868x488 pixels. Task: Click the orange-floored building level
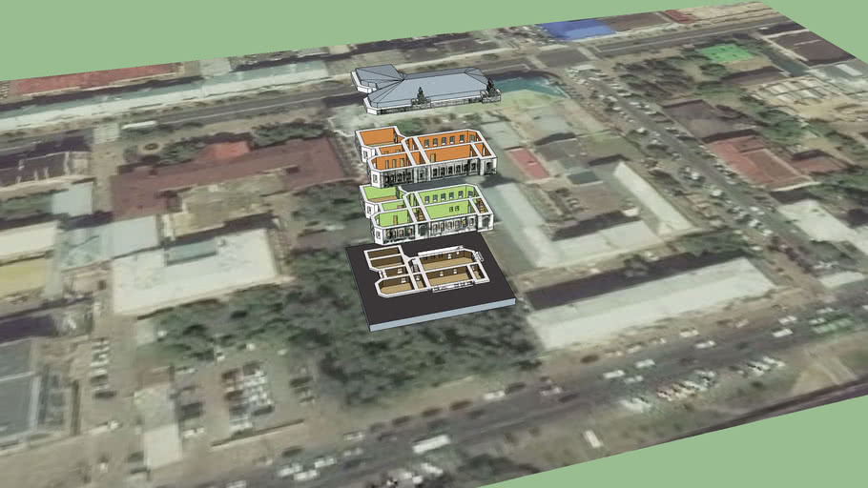click(426, 154)
